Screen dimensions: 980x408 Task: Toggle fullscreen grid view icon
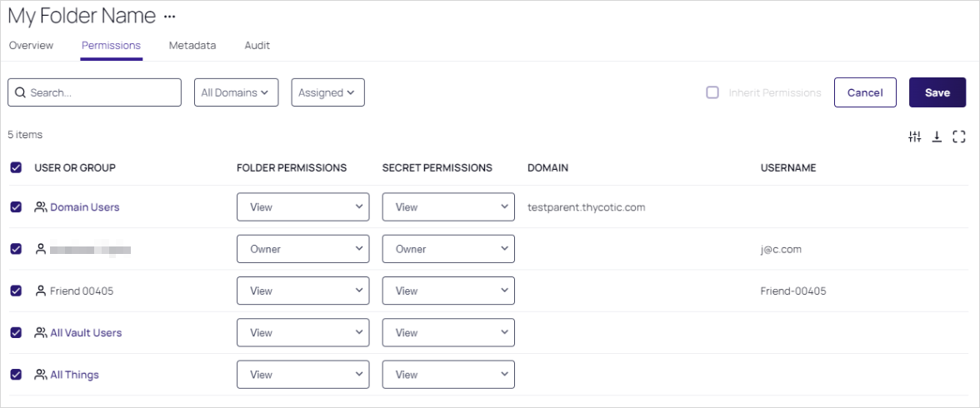tap(958, 137)
